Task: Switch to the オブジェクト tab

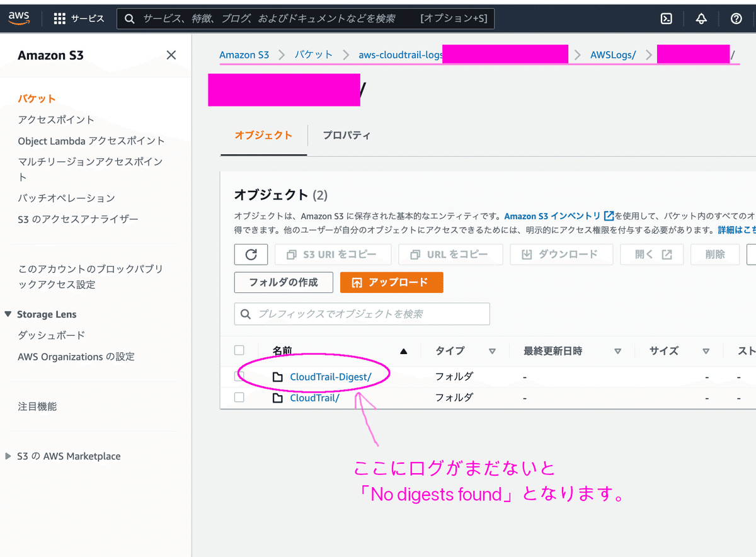Action: (263, 135)
